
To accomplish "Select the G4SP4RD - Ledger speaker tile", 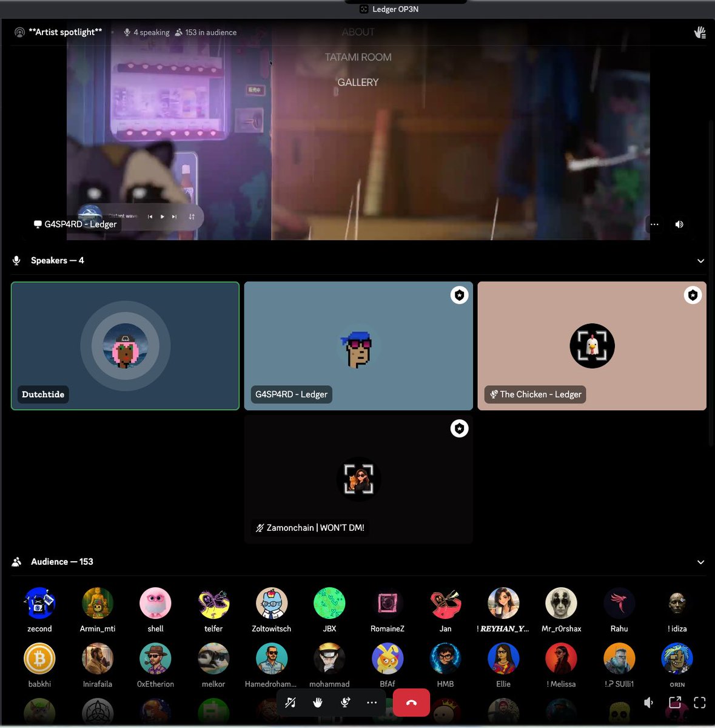I will pyautogui.click(x=358, y=346).
